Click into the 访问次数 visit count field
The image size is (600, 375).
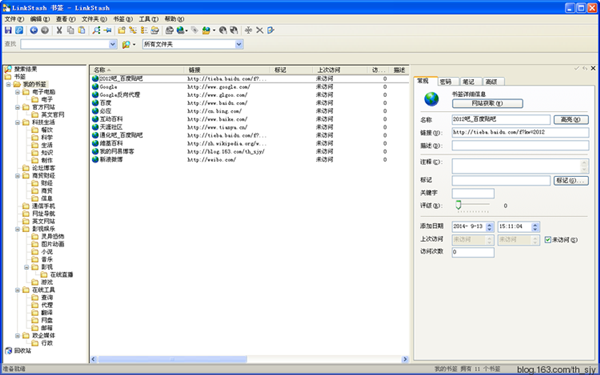click(473, 252)
